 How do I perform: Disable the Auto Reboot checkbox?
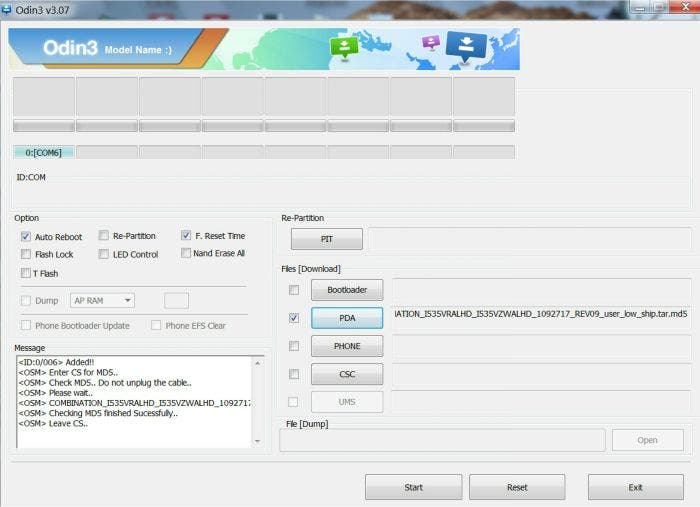tap(26, 237)
